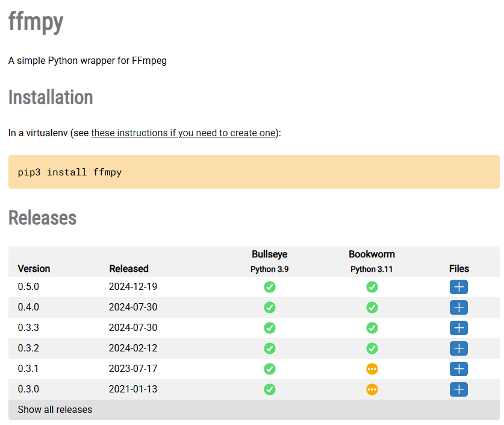Click Bullseye green check for 0.5.0
The height and width of the screenshot is (425, 504).
pos(270,287)
